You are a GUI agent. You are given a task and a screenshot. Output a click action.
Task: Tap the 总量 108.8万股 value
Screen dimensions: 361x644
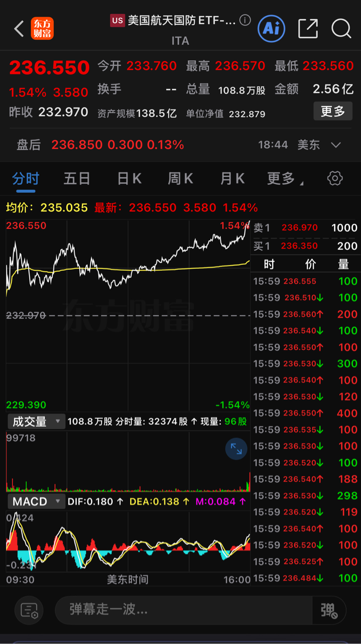242,90
